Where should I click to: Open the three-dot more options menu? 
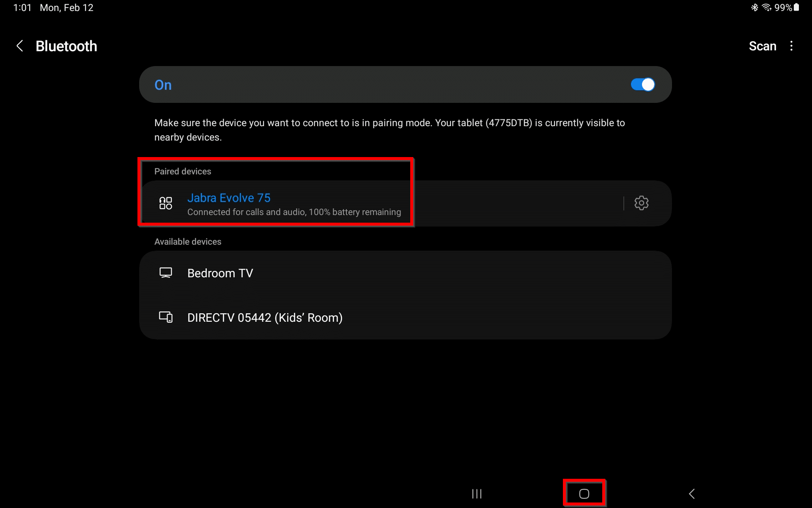click(791, 46)
